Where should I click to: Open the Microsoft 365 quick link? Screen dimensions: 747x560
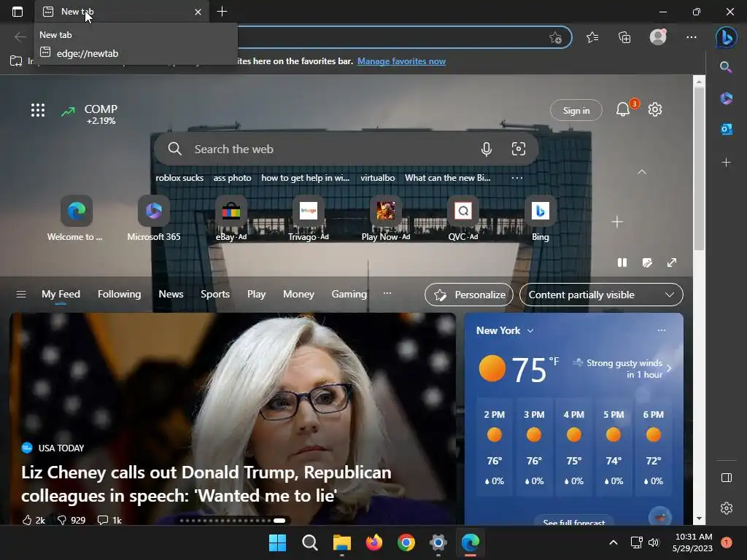tap(153, 218)
